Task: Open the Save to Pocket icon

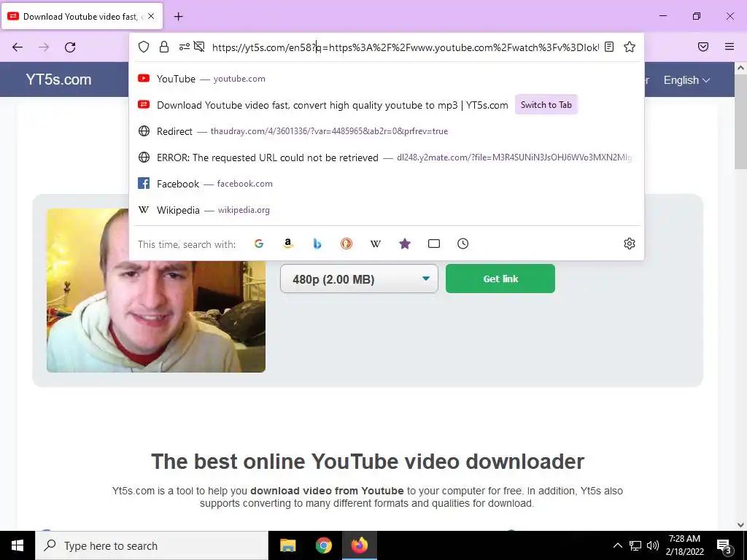Action: click(x=703, y=47)
